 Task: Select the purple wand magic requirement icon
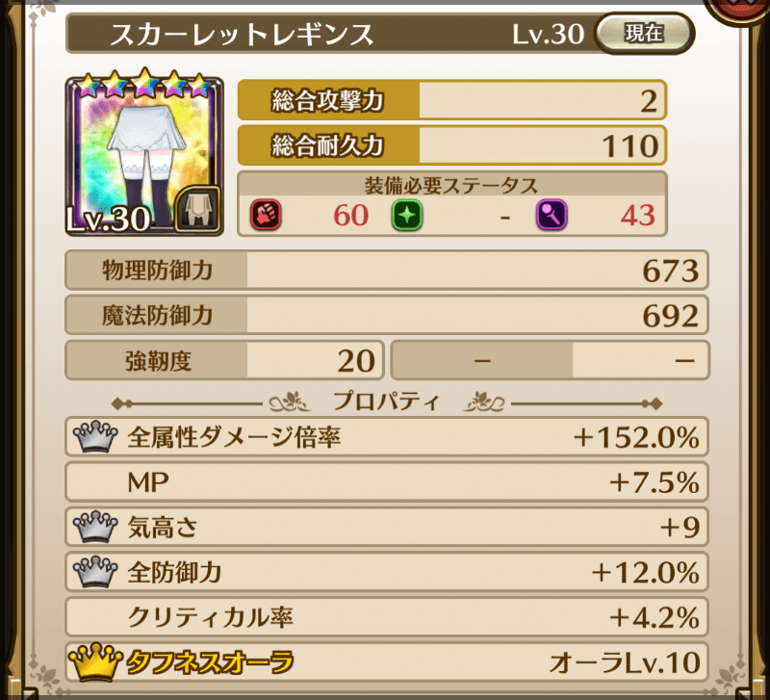pos(551,215)
